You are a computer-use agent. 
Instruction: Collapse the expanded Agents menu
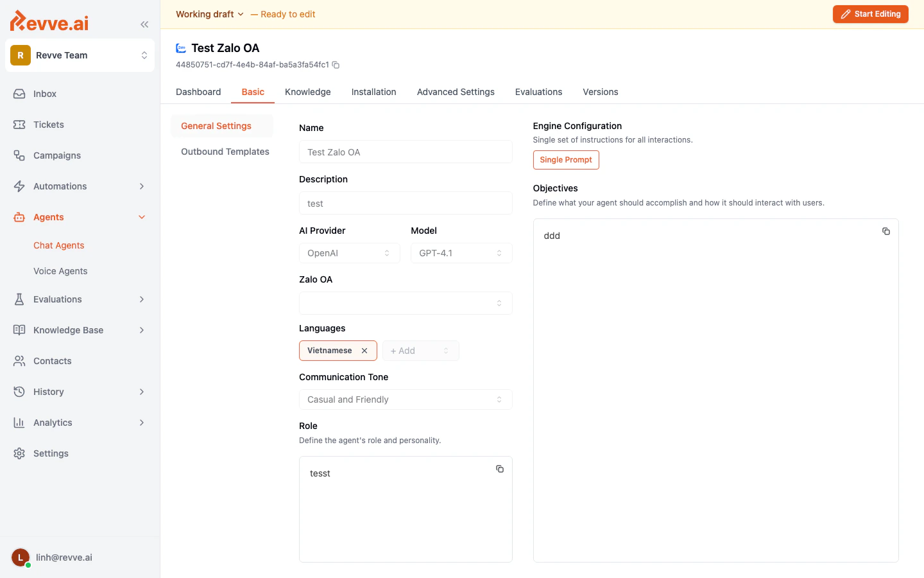(141, 217)
